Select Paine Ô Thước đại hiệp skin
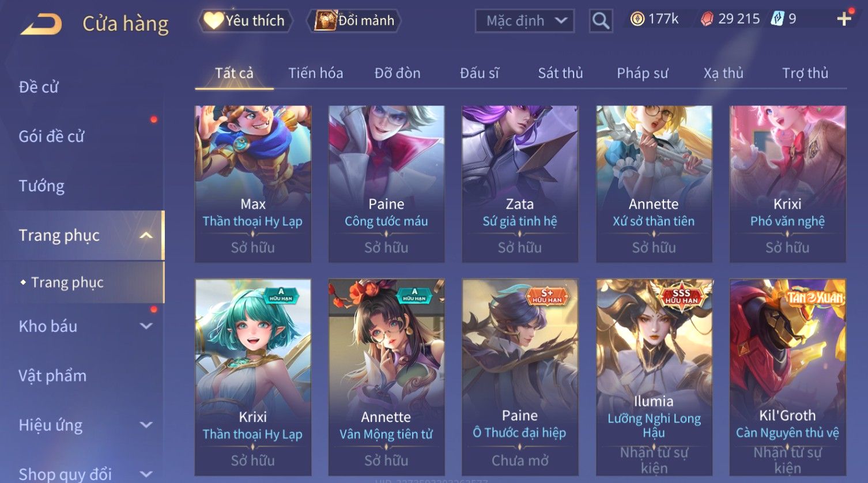868x483 pixels. 520,378
